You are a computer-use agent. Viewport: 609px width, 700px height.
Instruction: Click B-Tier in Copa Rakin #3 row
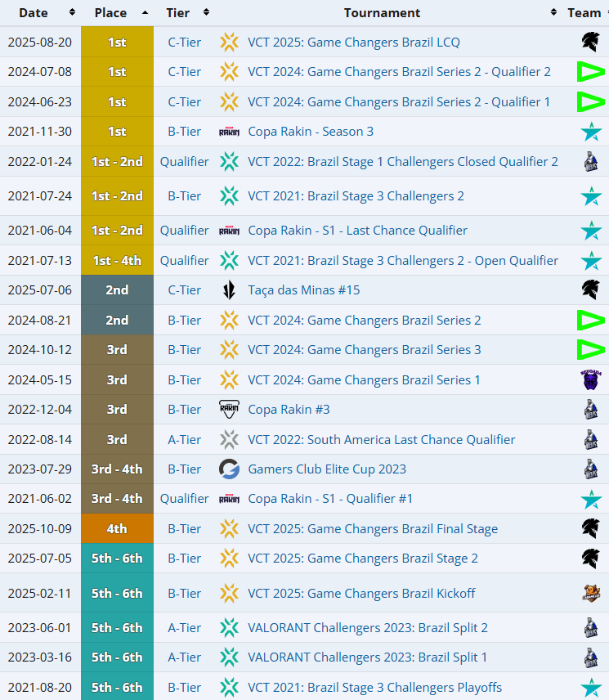click(x=184, y=410)
